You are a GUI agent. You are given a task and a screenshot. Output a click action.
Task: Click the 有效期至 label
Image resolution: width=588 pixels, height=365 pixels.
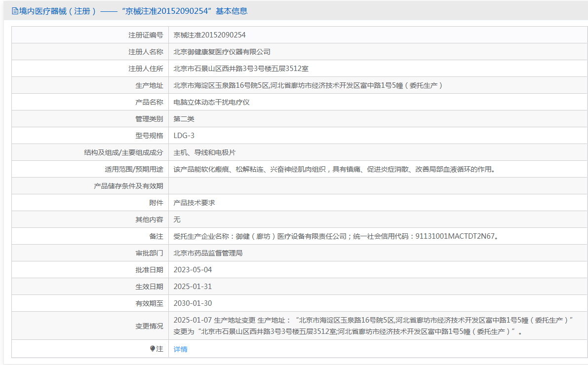click(x=149, y=303)
